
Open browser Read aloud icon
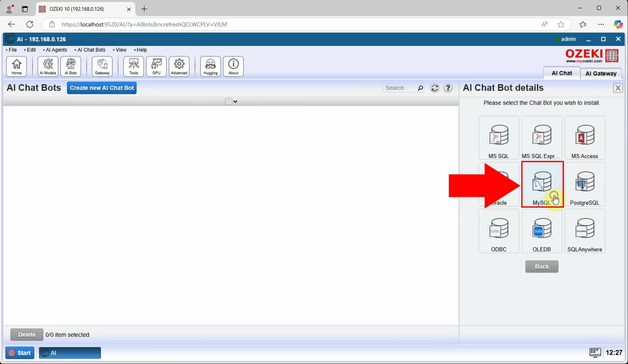[x=544, y=24]
